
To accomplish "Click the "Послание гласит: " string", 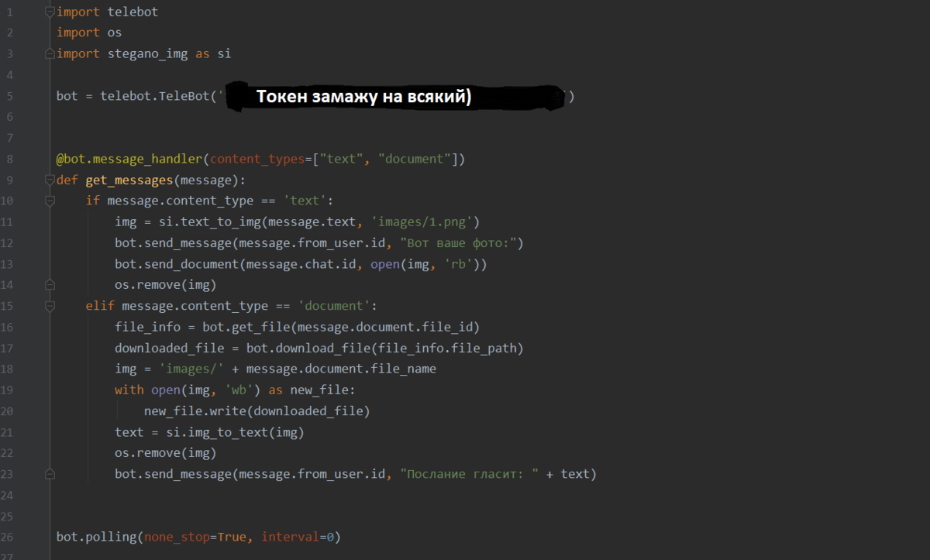I will tap(470, 473).
